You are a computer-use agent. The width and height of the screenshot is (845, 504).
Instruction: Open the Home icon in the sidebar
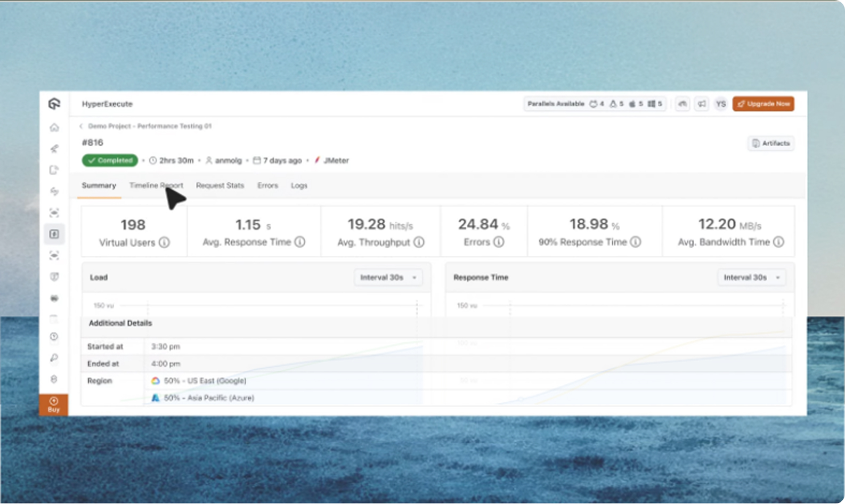point(54,127)
